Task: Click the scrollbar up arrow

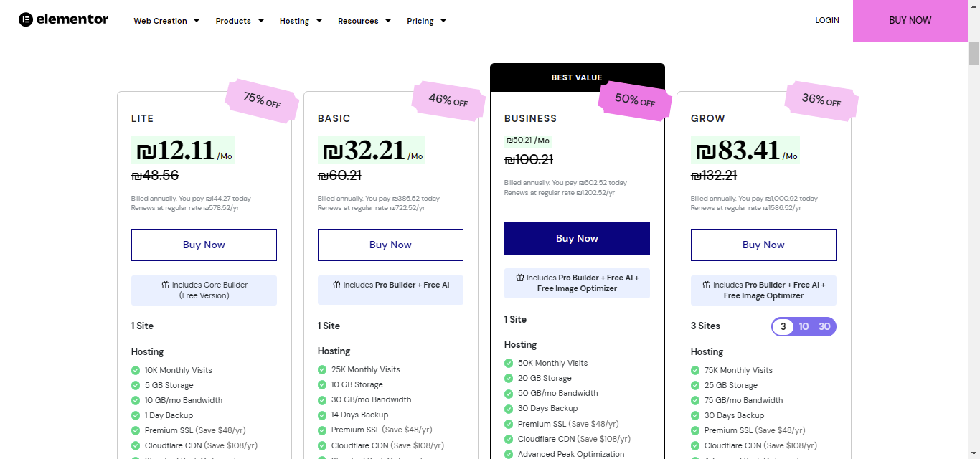Action: (x=974, y=6)
